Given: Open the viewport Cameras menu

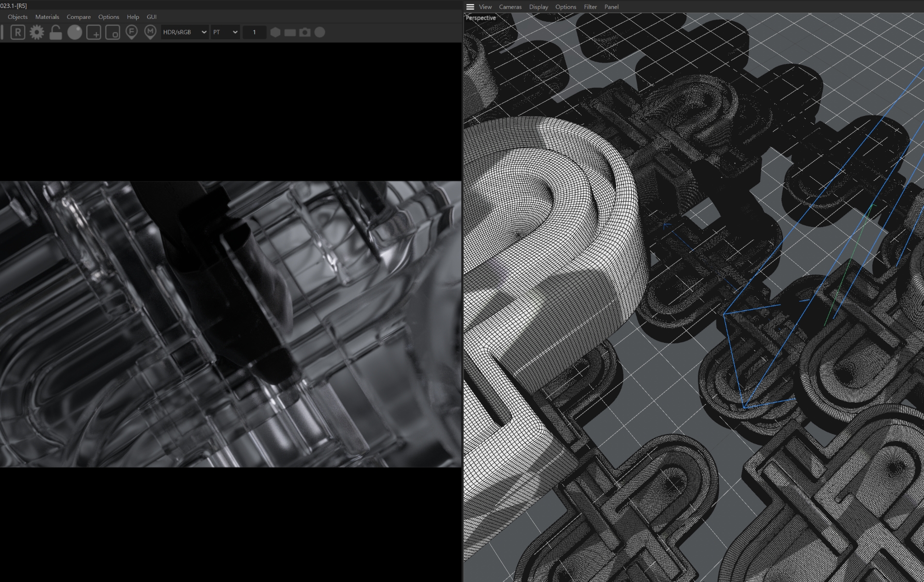Looking at the screenshot, I should tap(510, 7).
